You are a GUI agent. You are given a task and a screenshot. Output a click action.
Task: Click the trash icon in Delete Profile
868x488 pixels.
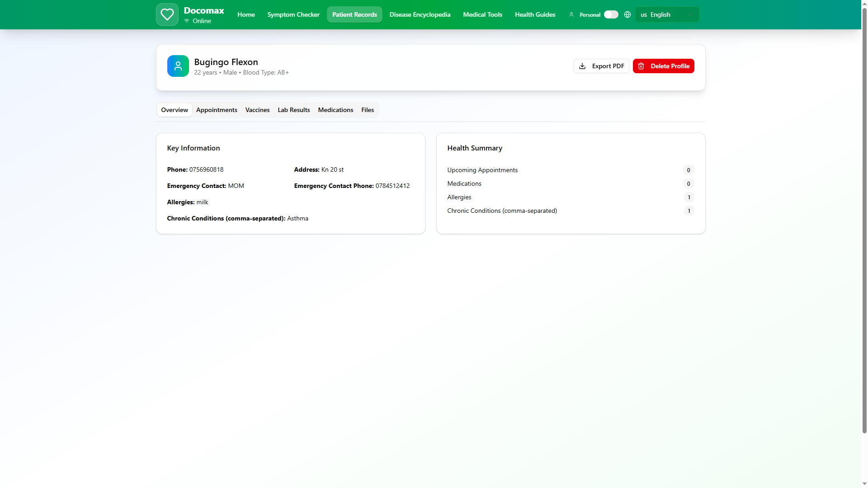pos(641,66)
